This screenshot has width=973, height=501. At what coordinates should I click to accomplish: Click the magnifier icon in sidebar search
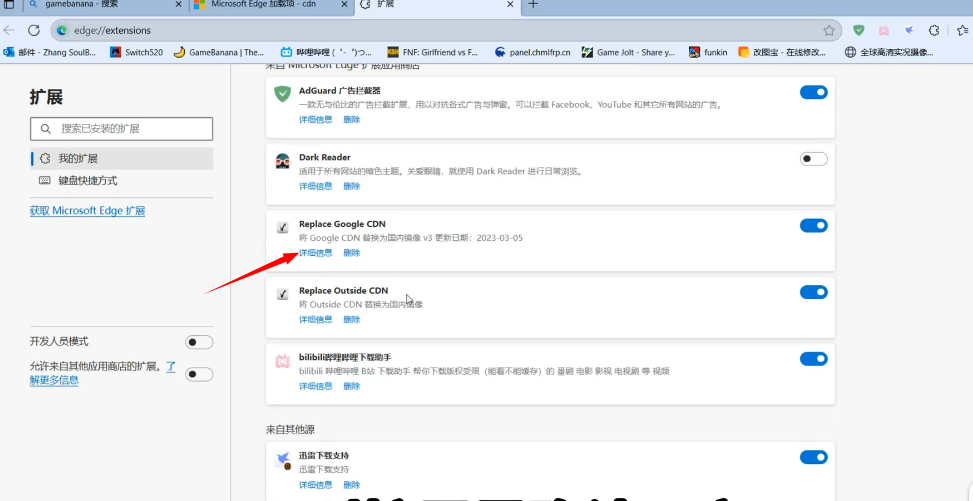[45, 129]
